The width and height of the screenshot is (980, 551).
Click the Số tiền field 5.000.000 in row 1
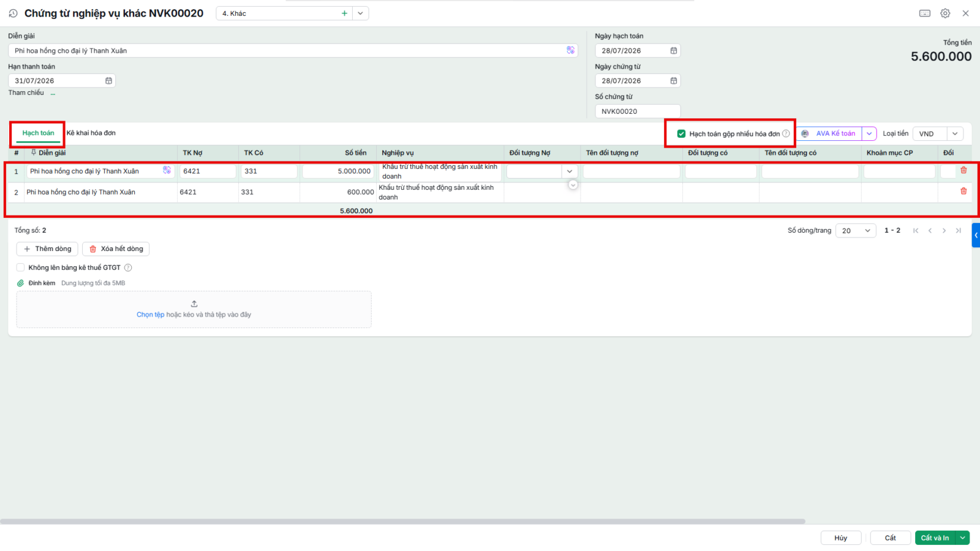337,171
